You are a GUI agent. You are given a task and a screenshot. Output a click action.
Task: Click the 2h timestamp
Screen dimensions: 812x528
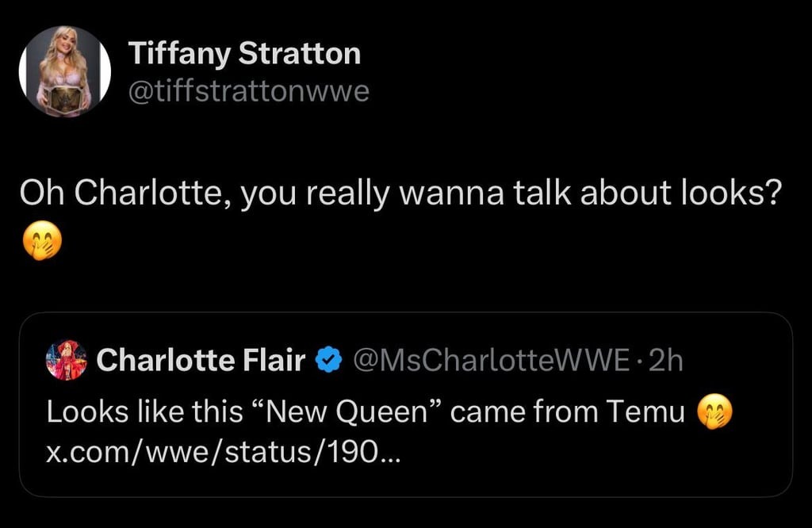click(665, 361)
